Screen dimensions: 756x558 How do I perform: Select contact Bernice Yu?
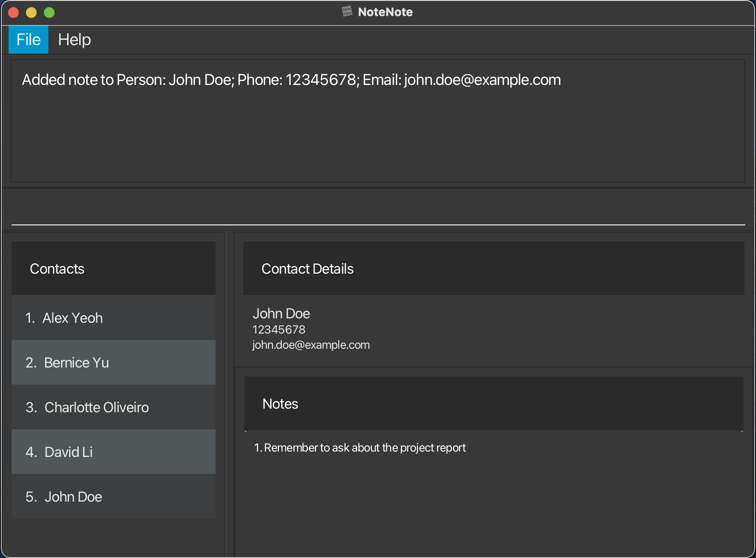point(114,362)
